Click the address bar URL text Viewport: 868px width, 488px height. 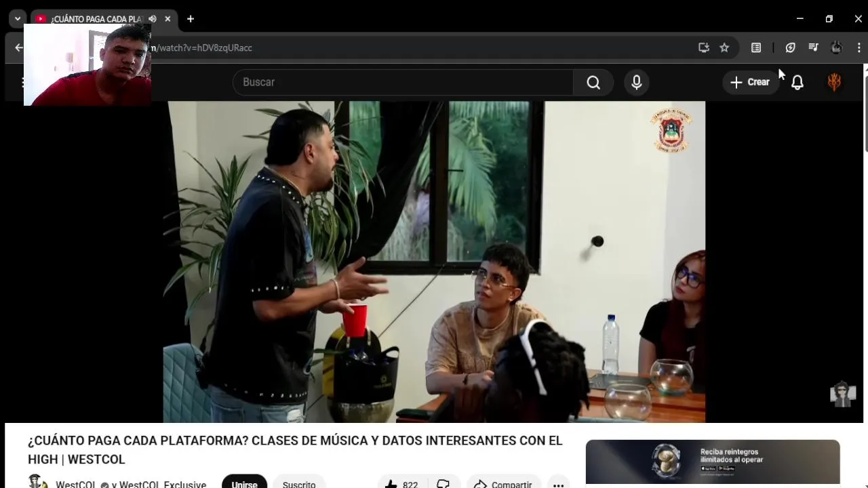pos(202,47)
